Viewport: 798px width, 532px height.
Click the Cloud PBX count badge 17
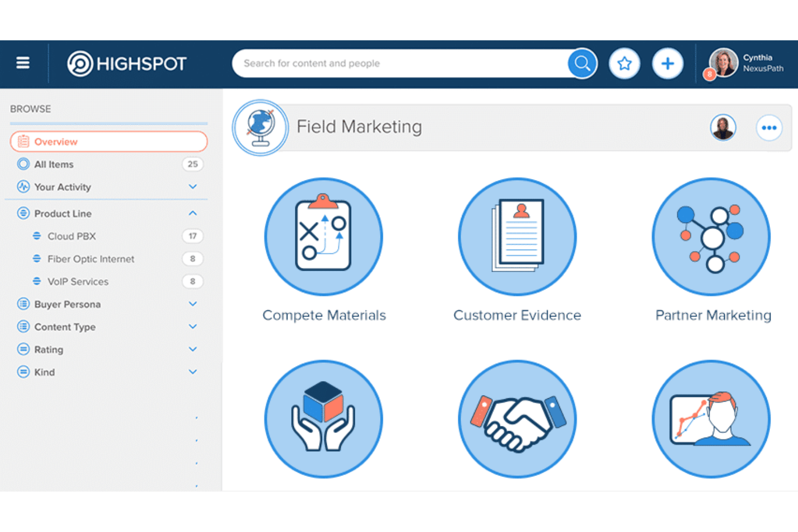tap(192, 236)
